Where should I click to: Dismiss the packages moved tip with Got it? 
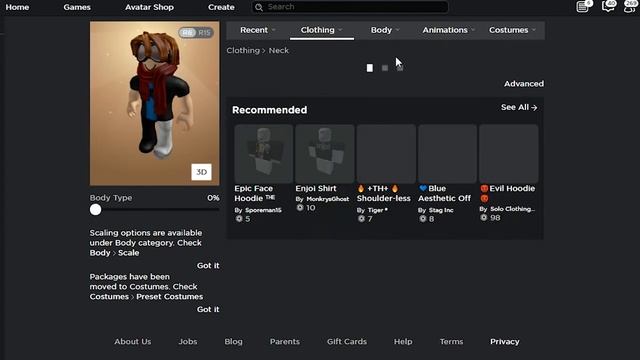point(208,309)
